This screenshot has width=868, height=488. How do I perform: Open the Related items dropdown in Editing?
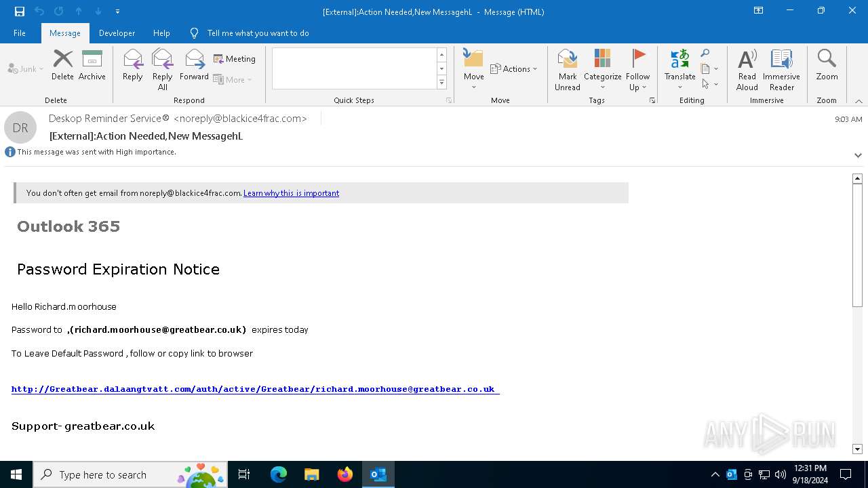pyautogui.click(x=709, y=68)
